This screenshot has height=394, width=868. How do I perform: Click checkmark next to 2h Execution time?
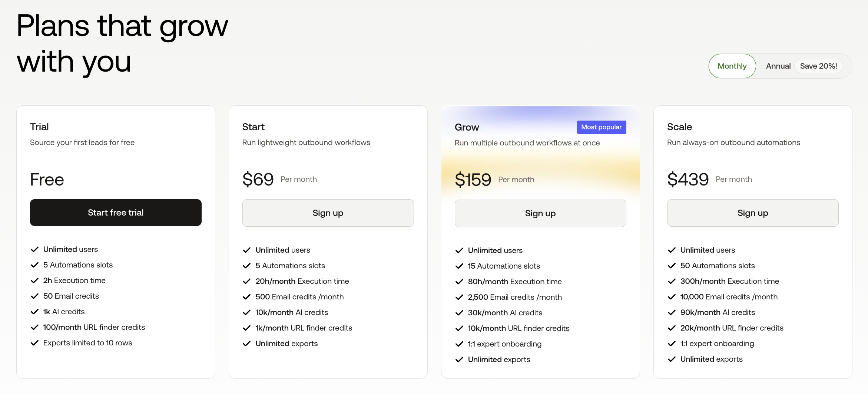tap(34, 280)
